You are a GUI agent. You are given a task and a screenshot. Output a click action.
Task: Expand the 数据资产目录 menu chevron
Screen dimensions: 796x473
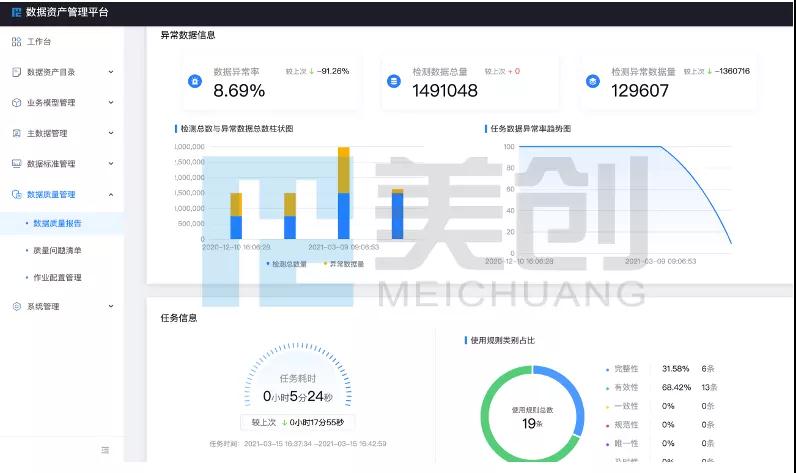click(x=110, y=72)
